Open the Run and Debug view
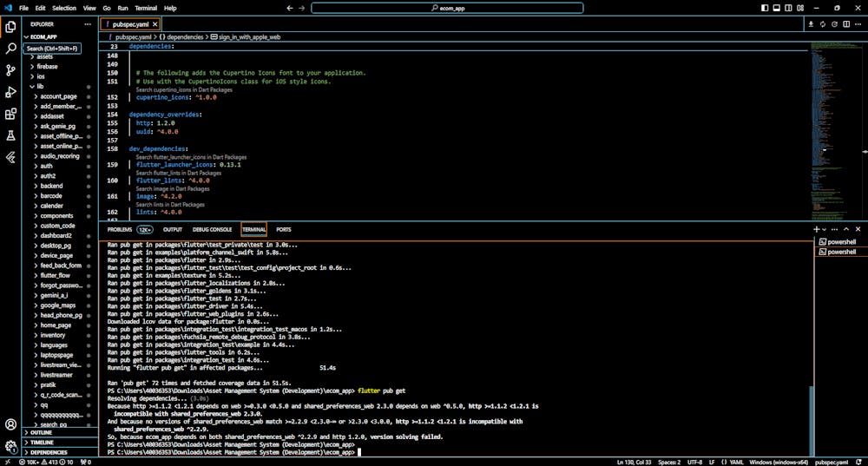Screen dimensions: 868x466 (10, 92)
